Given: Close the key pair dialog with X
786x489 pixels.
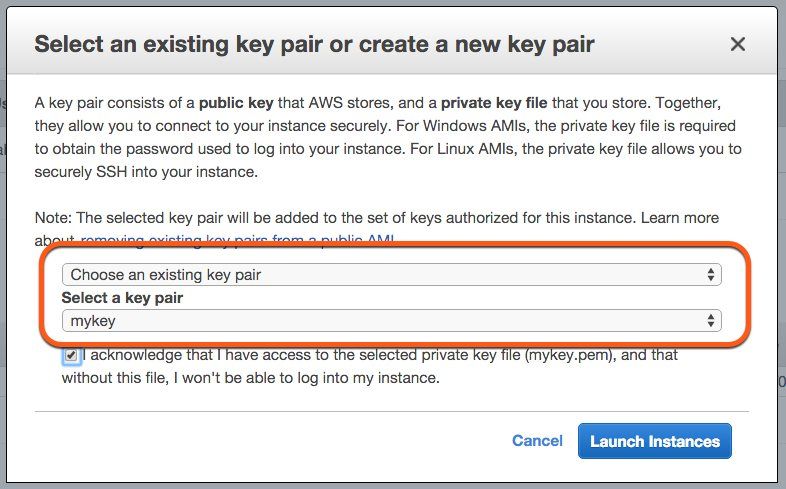Looking at the screenshot, I should tap(738, 44).
